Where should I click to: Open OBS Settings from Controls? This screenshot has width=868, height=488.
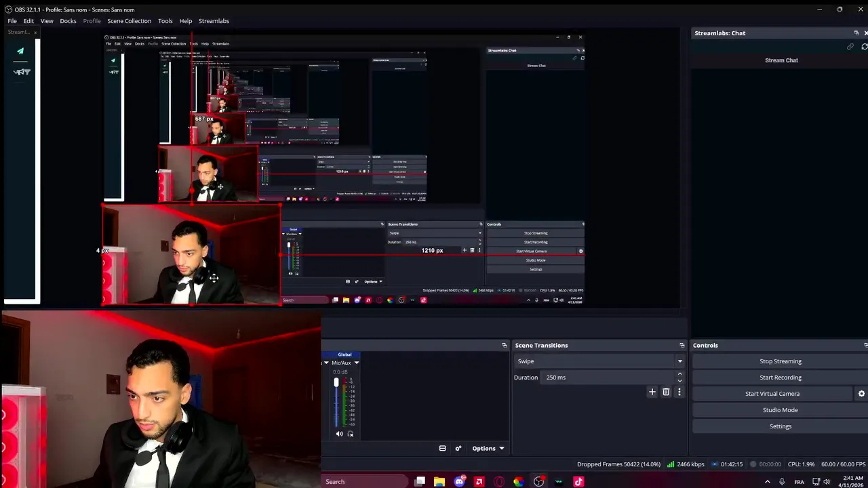[780, 426]
